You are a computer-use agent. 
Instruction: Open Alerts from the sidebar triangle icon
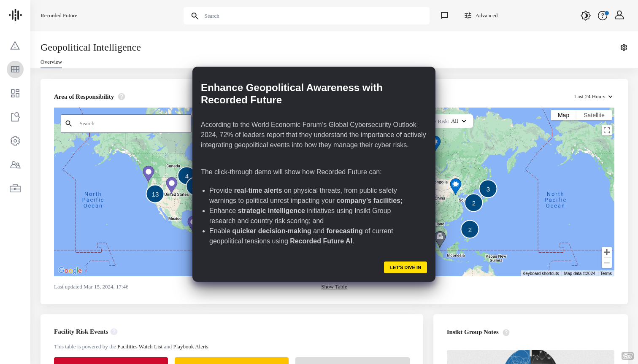pyautogui.click(x=15, y=45)
